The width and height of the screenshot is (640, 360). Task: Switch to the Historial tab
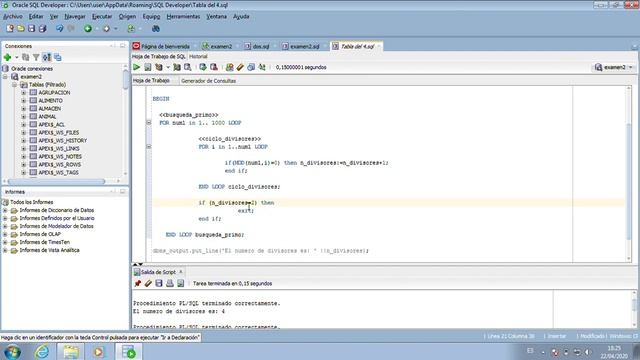click(x=198, y=56)
